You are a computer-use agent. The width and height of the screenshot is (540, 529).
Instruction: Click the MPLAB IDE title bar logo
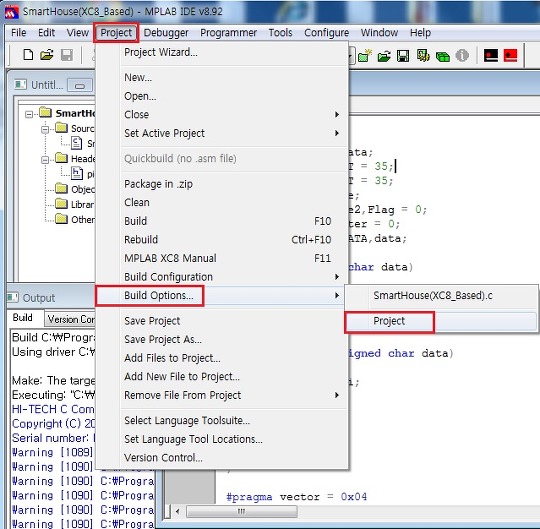click(x=11, y=11)
